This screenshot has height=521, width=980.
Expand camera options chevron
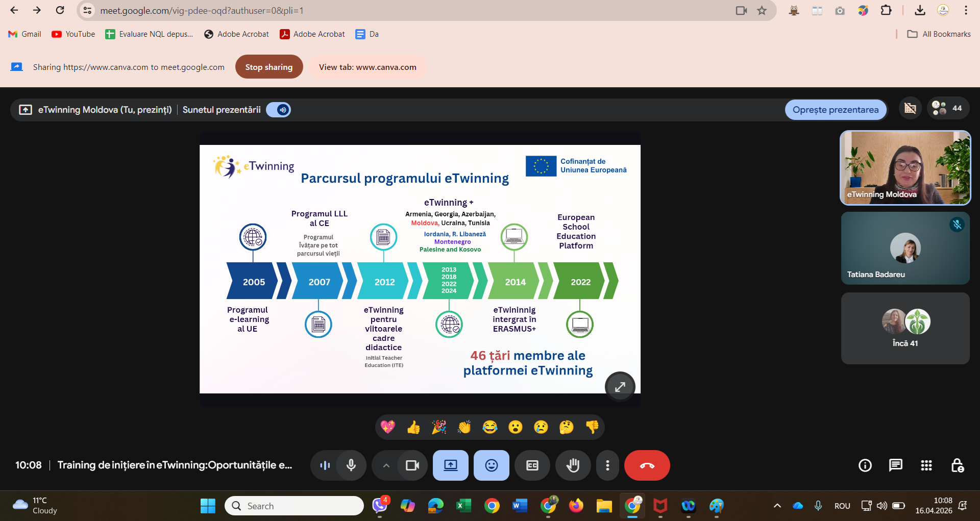[x=386, y=465]
